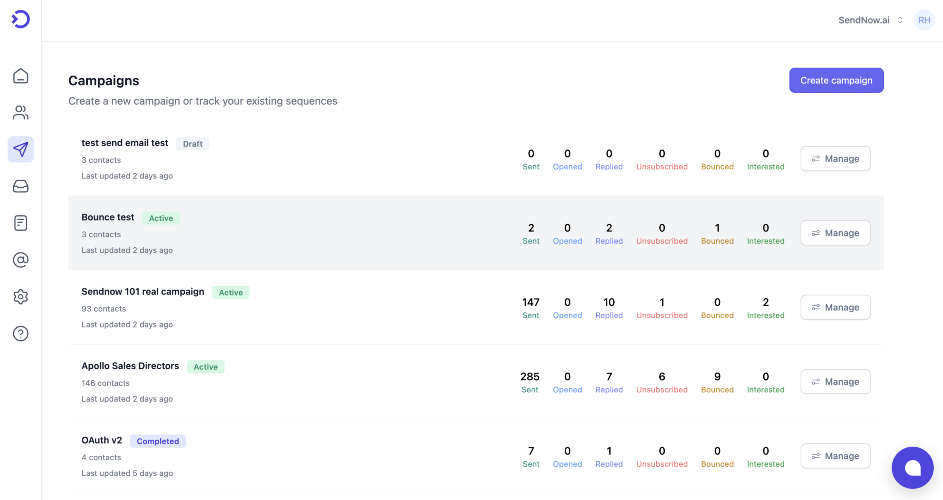Viewport: 943px width, 500px height.
Task: Manage the test send email test campaign
Action: pyautogui.click(x=835, y=159)
